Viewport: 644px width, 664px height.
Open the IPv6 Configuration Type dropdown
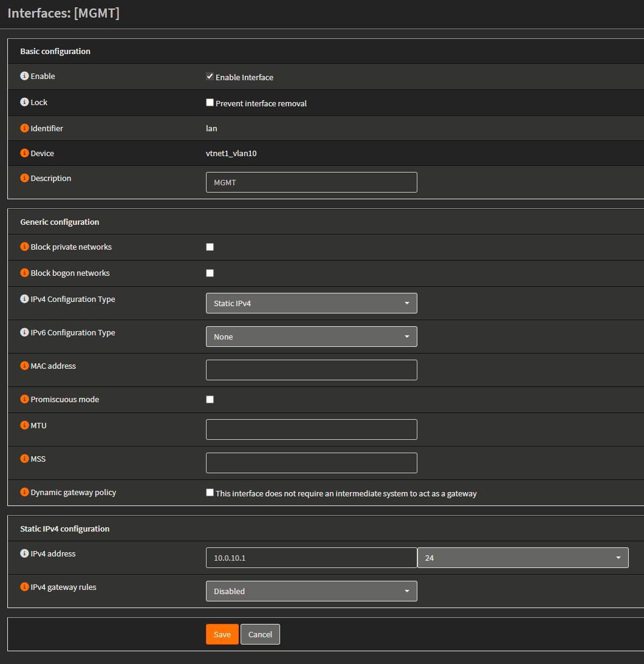click(x=311, y=337)
